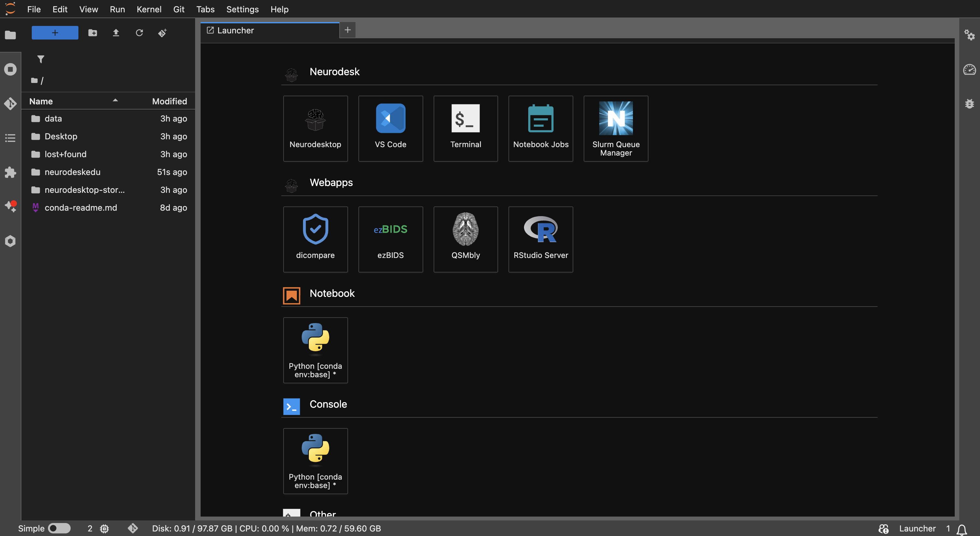Open the neurodeskedu folder
This screenshot has width=980, height=536.
coord(109,172)
